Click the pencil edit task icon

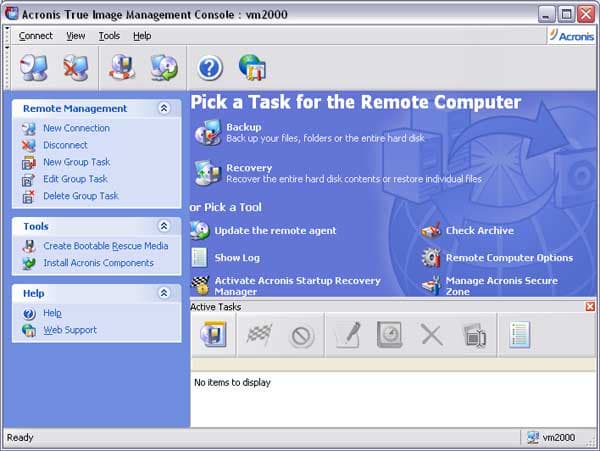[x=348, y=335]
